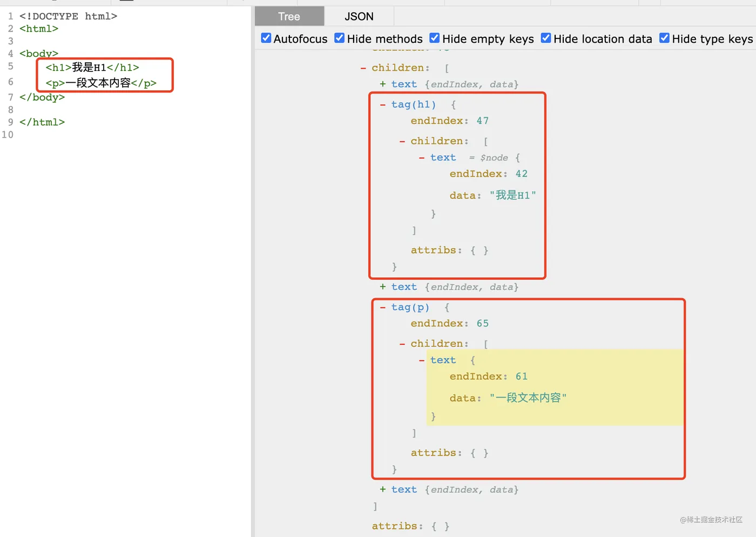Collapse the tag(h1) node
756x537 pixels.
[x=382, y=104]
